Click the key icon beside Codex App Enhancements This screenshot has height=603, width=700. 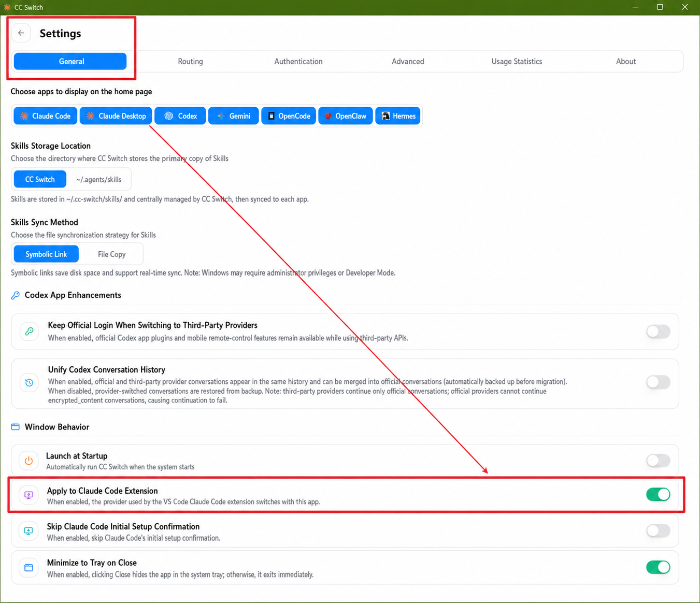click(x=16, y=295)
